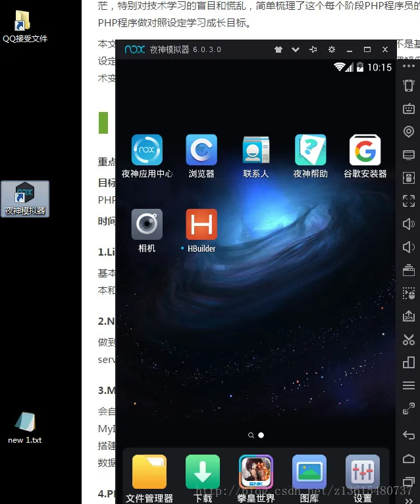Click the install APK sidebar icon
Viewport: 420px width, 504px height.
pos(409,316)
